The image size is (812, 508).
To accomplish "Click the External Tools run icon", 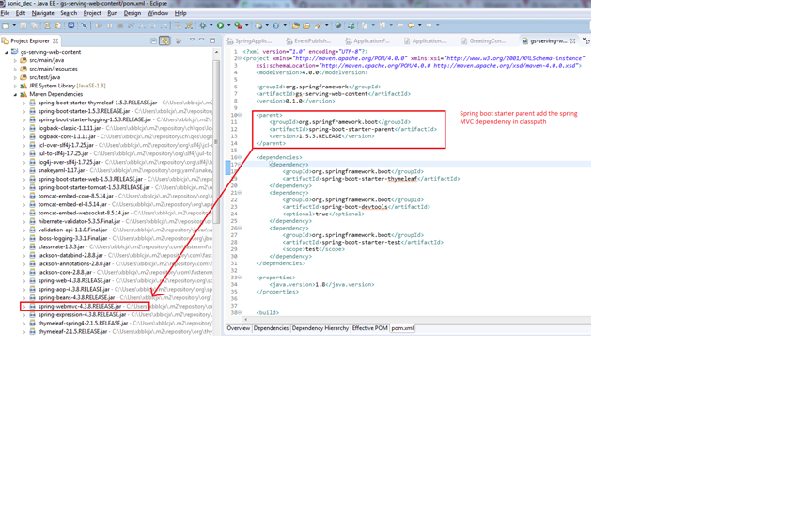I will 239,25.
